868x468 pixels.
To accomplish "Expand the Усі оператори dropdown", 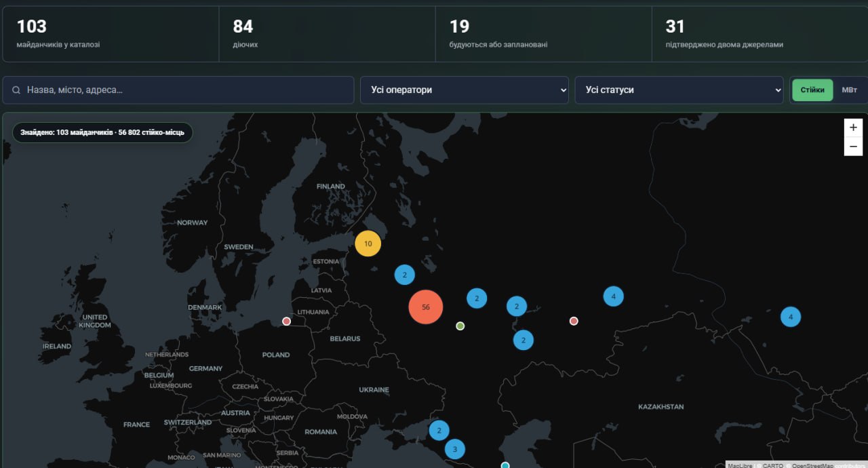I will [465, 90].
